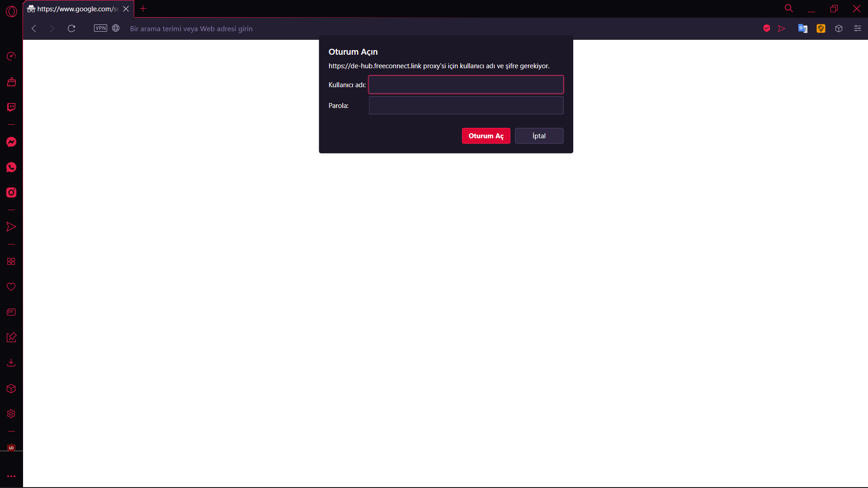
Task: Open Easy Setup sliders icon
Action: tap(858, 28)
